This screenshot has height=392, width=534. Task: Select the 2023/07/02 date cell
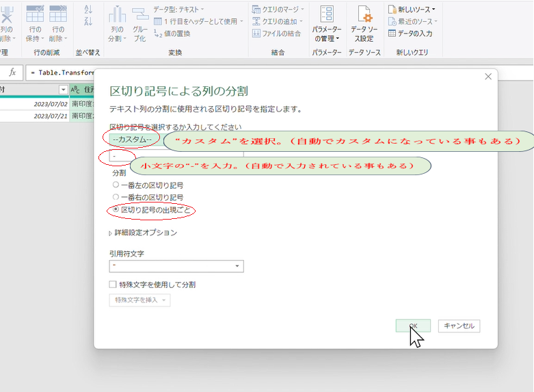(x=34, y=104)
